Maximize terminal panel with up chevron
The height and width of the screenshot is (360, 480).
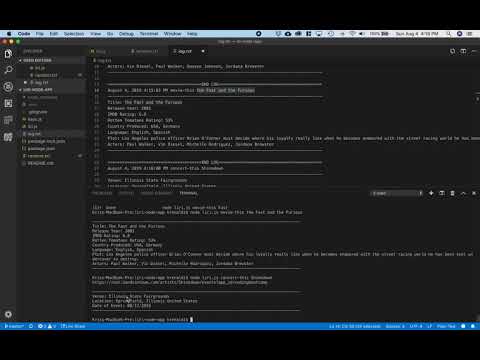(463, 193)
